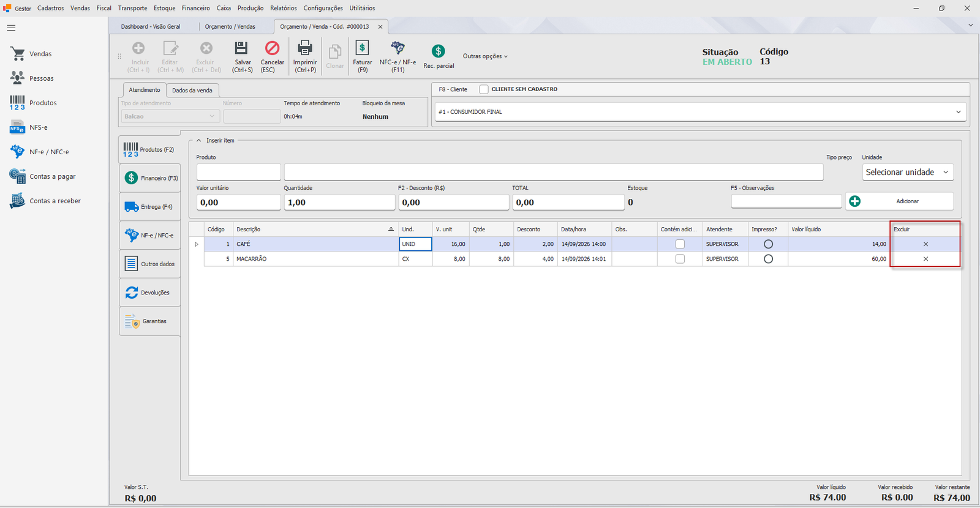Open NFS-e in the sidebar
Viewport: 980px width, 508px height.
point(29,127)
